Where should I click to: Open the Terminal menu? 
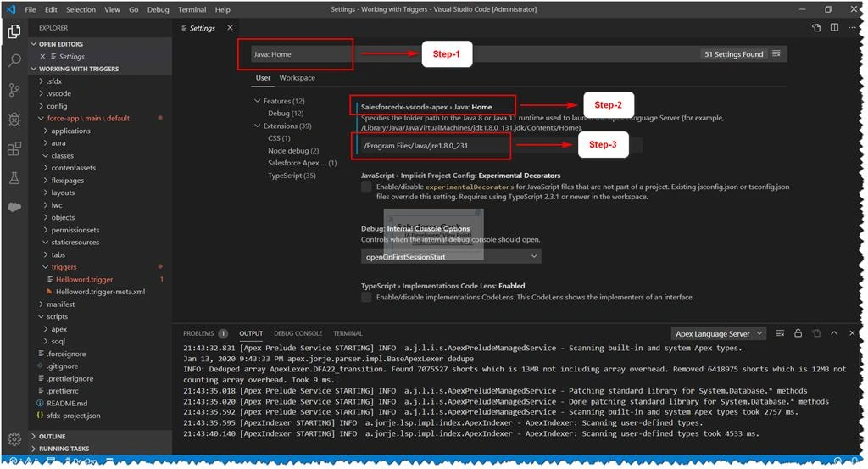coord(192,9)
